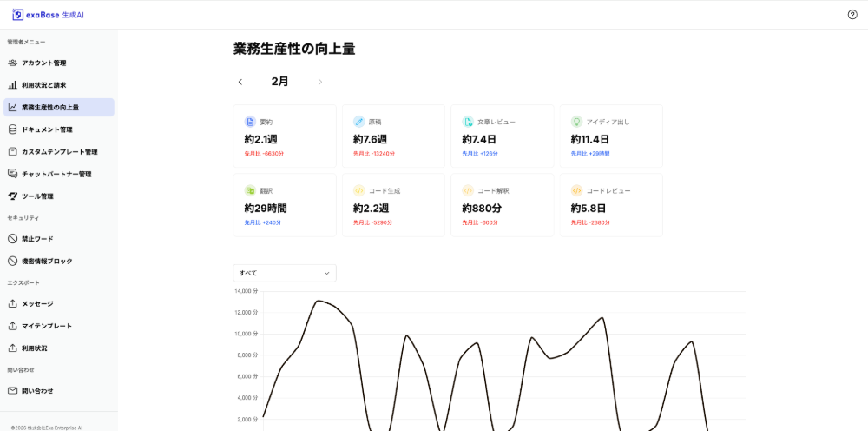Click the 要約 document icon

250,122
